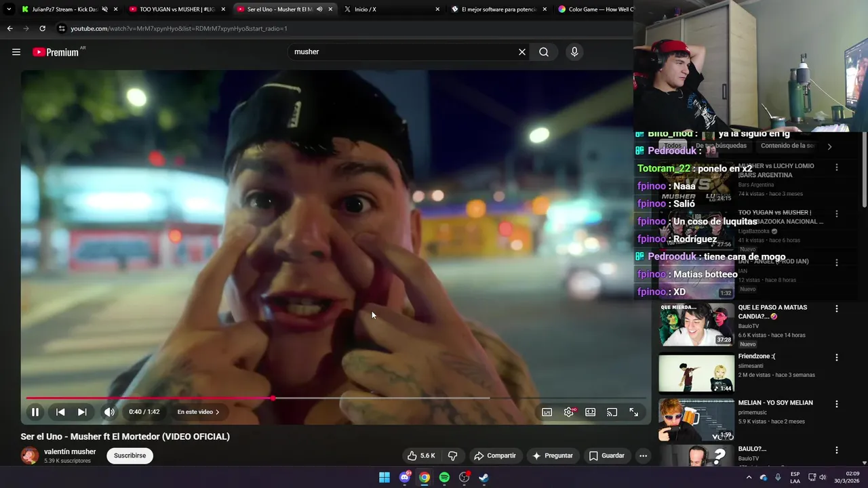
Task: View site info icon beside the URL
Action: point(62,28)
